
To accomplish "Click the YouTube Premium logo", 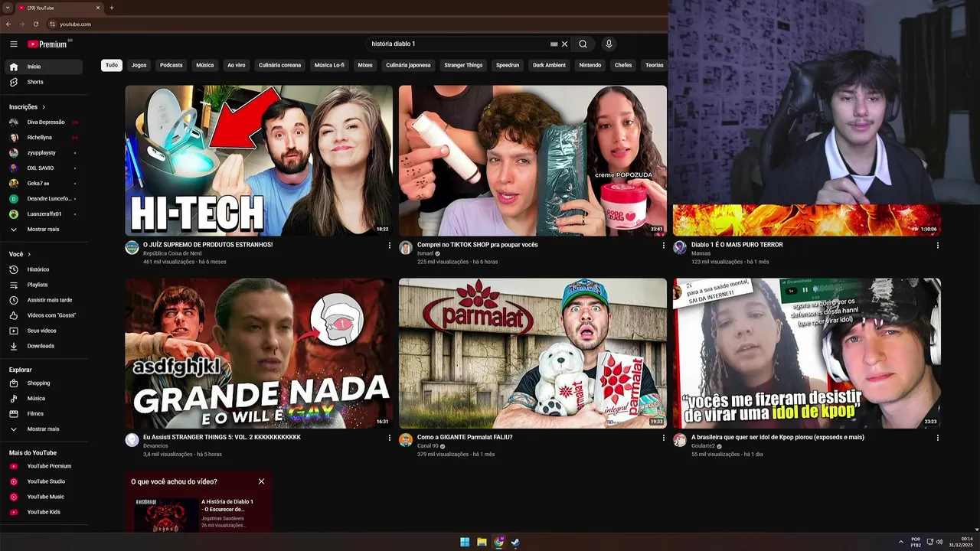I will pos(47,44).
